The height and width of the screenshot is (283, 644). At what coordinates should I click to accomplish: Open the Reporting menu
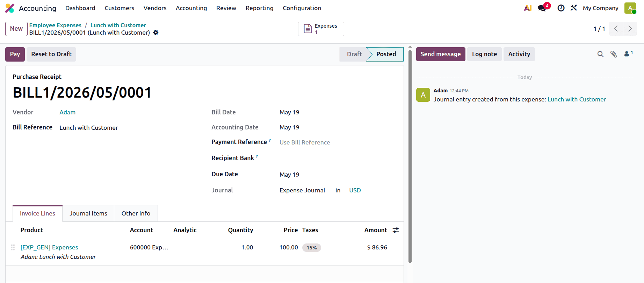click(260, 8)
